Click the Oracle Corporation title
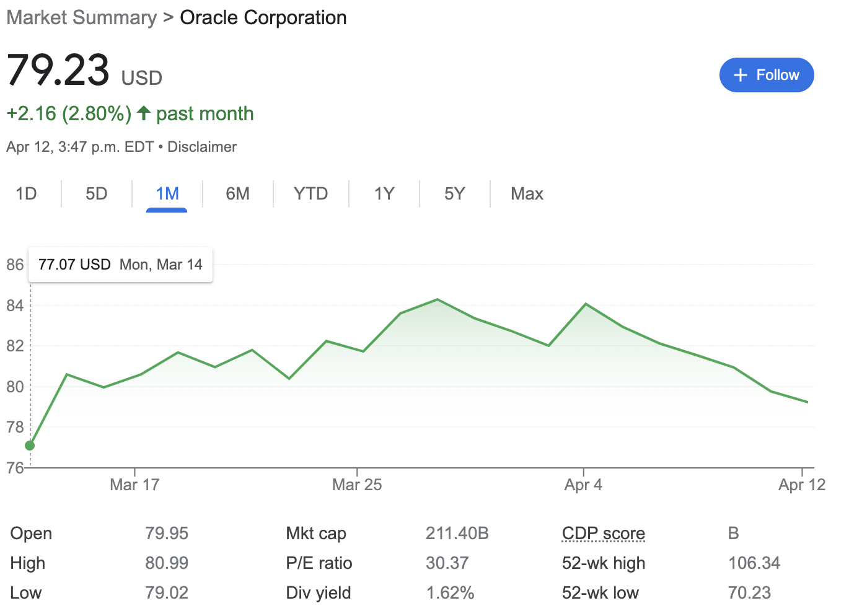Image resolution: width=849 pixels, height=616 pixels. coord(263,17)
